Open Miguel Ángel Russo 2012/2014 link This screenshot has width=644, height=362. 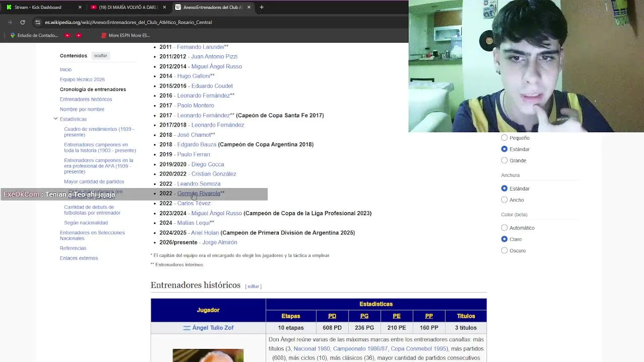(x=216, y=66)
